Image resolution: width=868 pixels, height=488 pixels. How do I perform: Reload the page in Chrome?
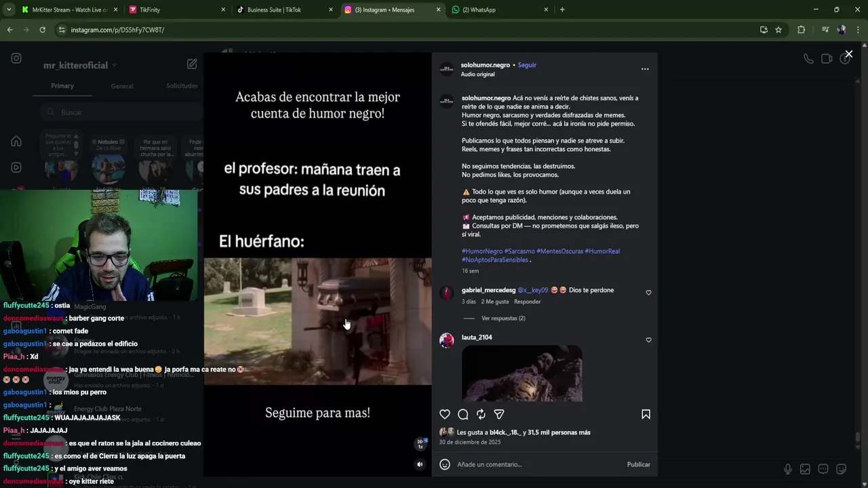tap(42, 30)
